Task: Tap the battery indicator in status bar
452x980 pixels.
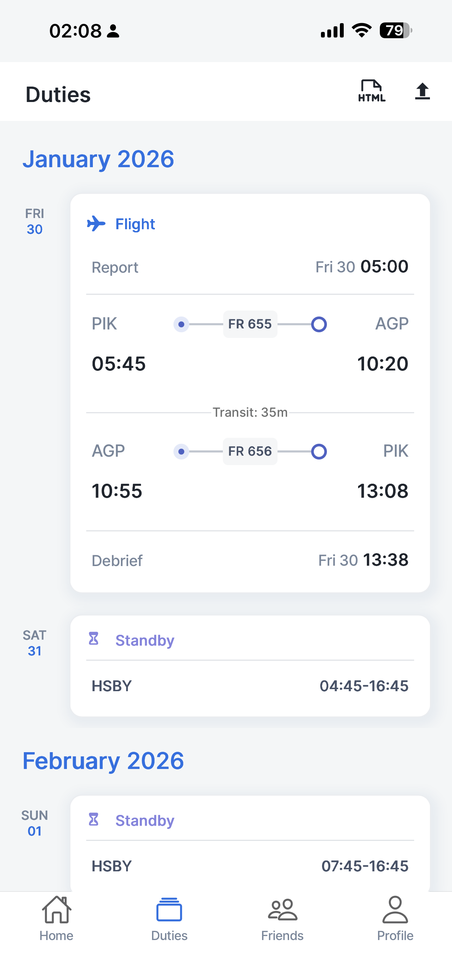Action: point(395,30)
